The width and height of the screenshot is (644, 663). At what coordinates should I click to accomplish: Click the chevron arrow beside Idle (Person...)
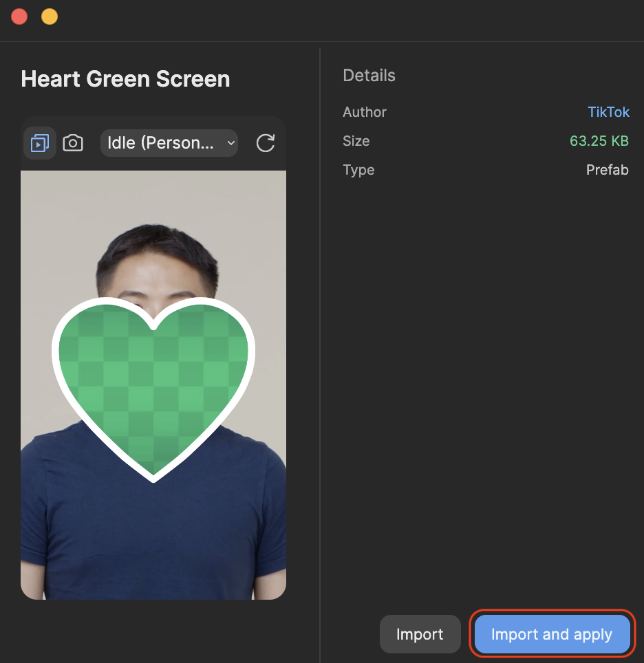231,143
